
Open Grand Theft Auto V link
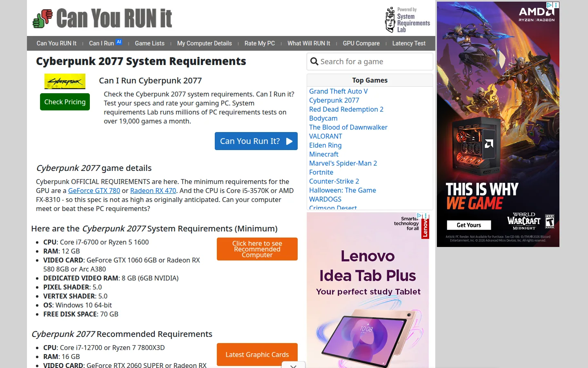(x=339, y=91)
